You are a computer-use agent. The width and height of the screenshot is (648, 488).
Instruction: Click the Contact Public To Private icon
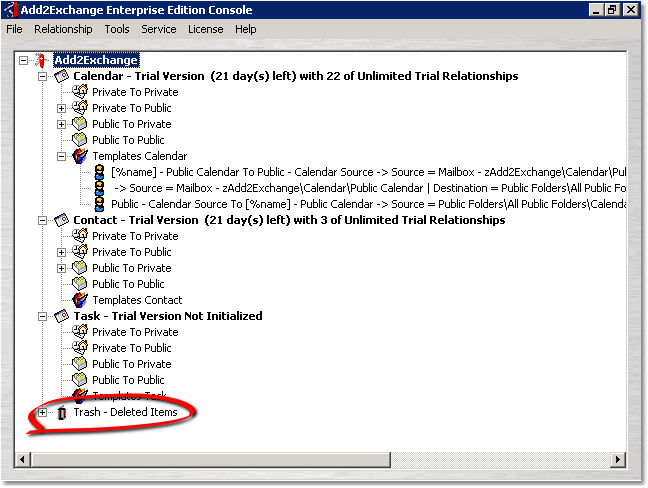[x=80, y=268]
